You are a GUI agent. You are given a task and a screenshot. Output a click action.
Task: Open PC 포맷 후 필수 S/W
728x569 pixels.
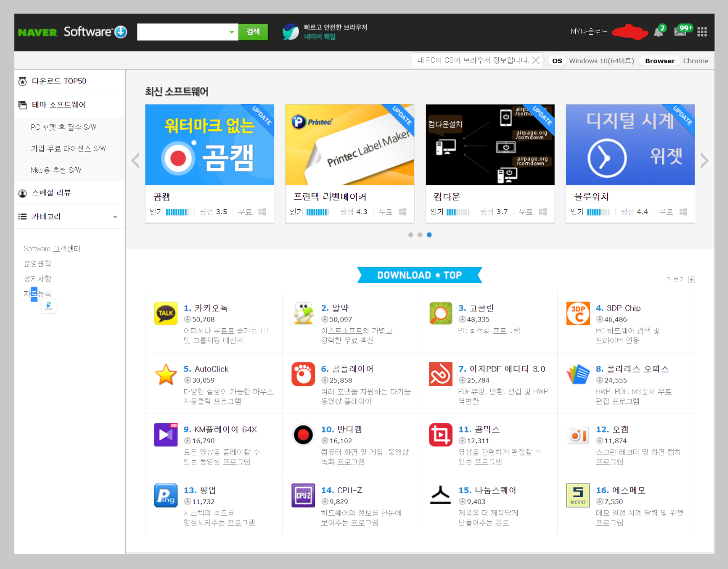pyautogui.click(x=64, y=128)
